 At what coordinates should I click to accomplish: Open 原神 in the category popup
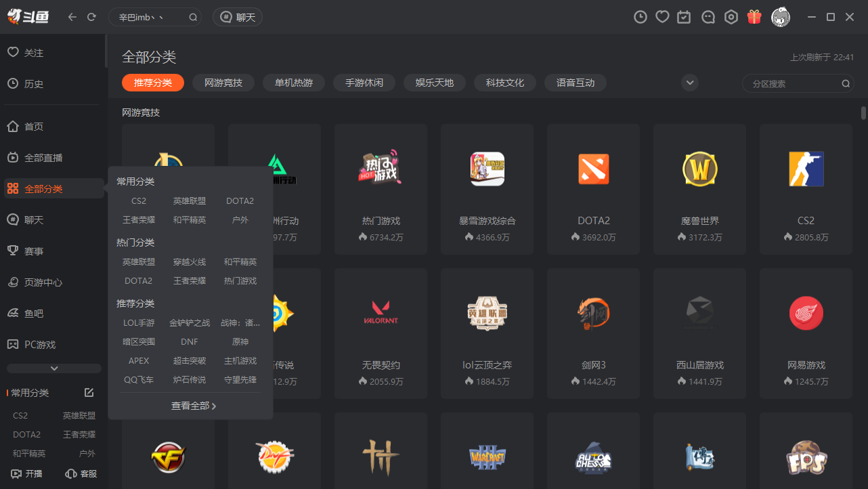click(x=240, y=342)
